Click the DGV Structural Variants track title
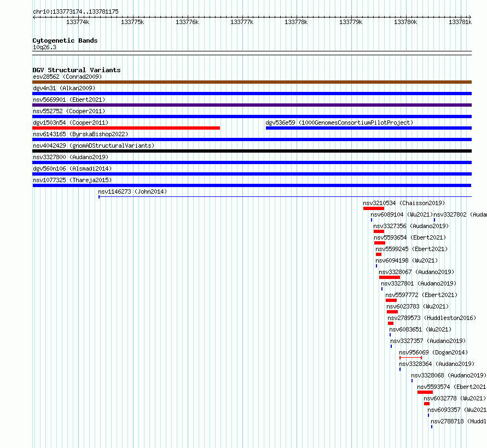 [x=77, y=70]
